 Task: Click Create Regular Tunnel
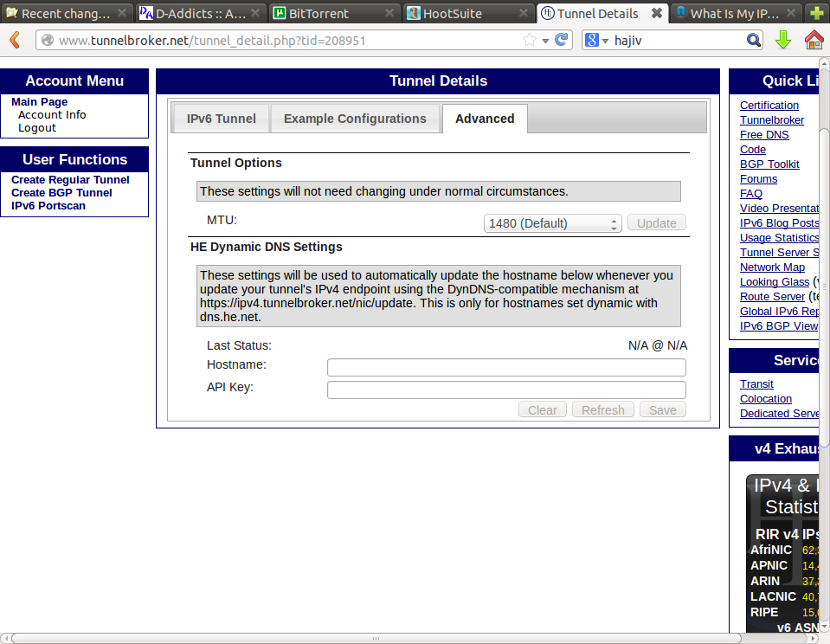[70, 180]
